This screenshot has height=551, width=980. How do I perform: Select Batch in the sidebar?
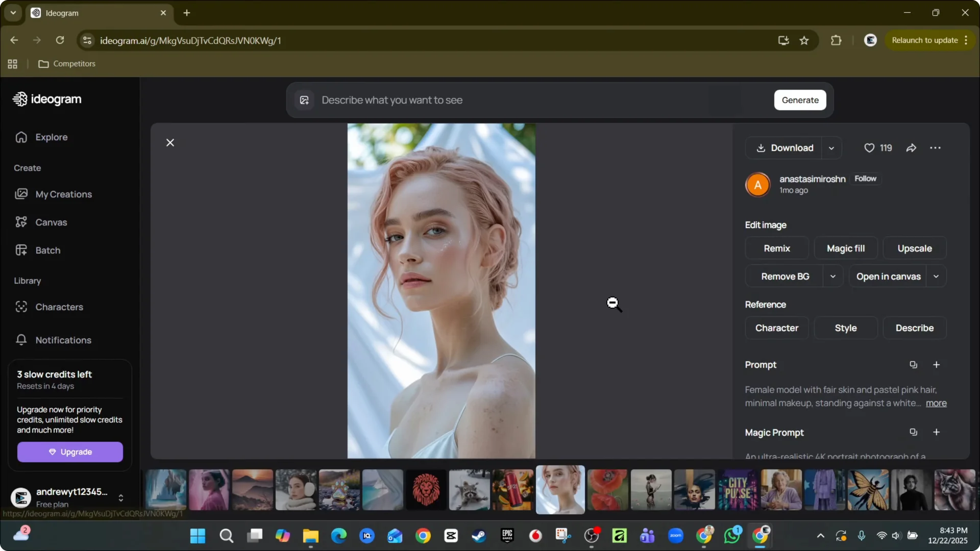point(46,250)
